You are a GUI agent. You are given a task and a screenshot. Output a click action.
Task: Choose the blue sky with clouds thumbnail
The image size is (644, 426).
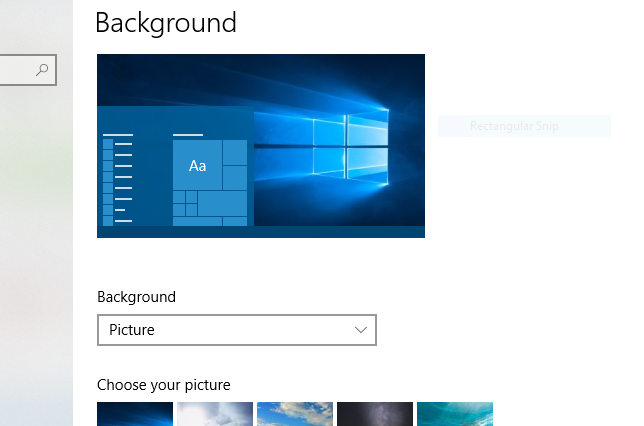pos(295,414)
